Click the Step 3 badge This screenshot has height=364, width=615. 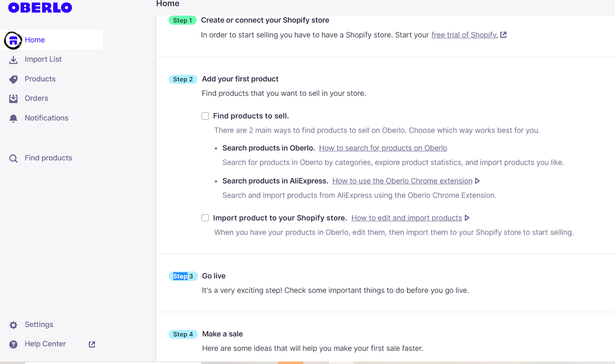183,276
